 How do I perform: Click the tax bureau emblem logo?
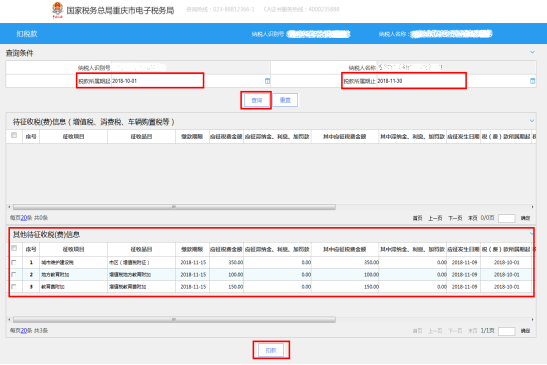tap(57, 9)
